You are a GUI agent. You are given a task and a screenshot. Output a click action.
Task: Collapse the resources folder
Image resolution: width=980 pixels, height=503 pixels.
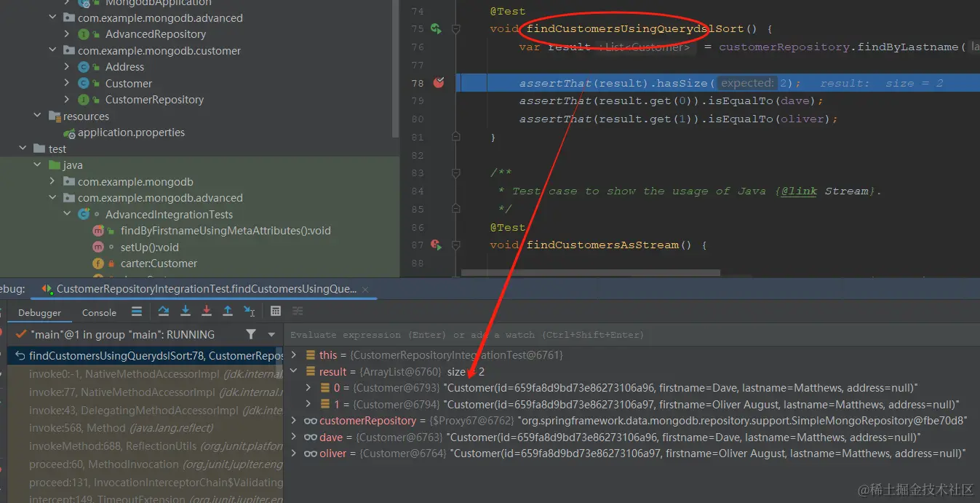[x=38, y=116]
